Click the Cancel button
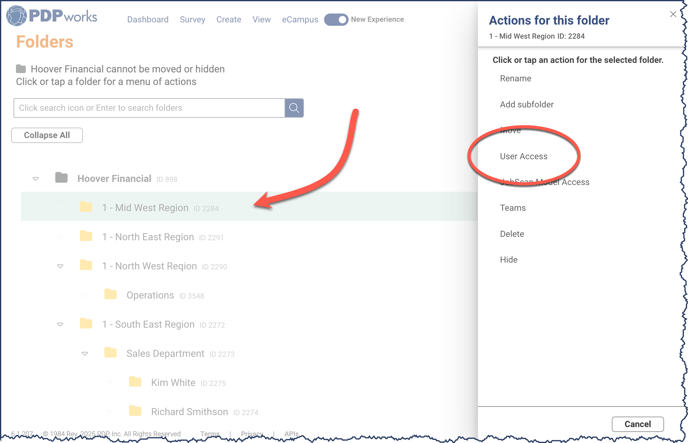688x443 pixels. coord(638,424)
